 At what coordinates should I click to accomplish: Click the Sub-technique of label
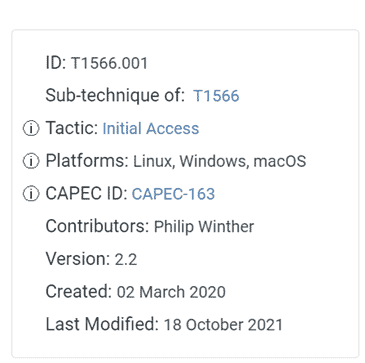115,96
